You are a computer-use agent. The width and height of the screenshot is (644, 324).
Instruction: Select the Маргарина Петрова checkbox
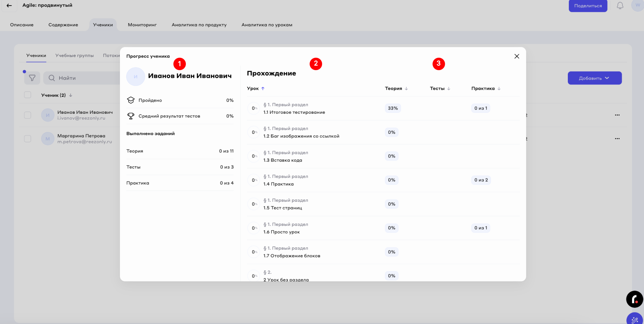click(x=28, y=139)
